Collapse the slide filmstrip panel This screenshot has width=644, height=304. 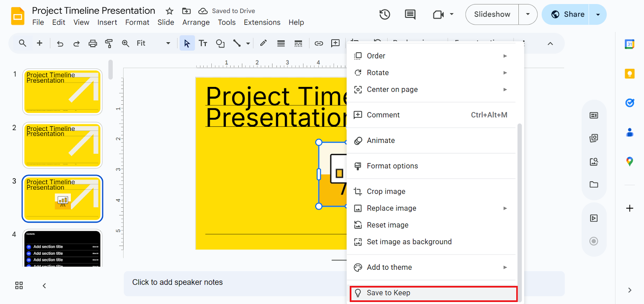(x=44, y=285)
